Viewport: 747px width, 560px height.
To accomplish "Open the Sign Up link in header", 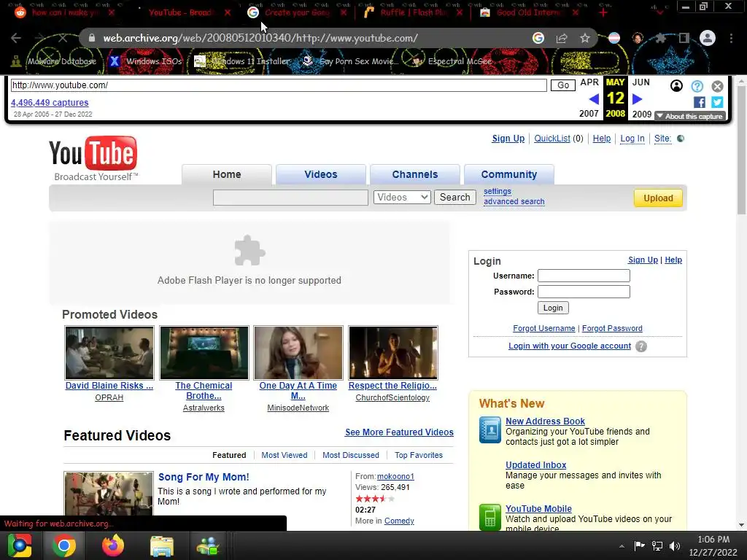I will pos(508,139).
